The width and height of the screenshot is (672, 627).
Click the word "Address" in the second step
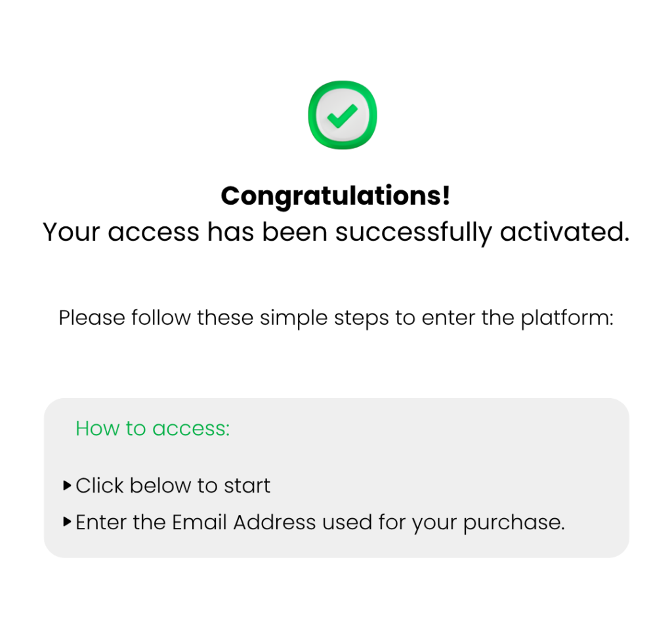click(x=275, y=523)
